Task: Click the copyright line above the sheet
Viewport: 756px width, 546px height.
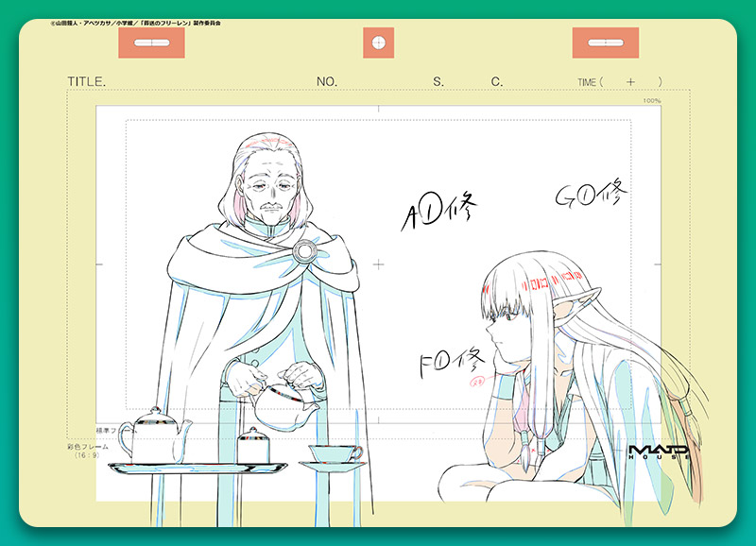Action: tap(135, 23)
